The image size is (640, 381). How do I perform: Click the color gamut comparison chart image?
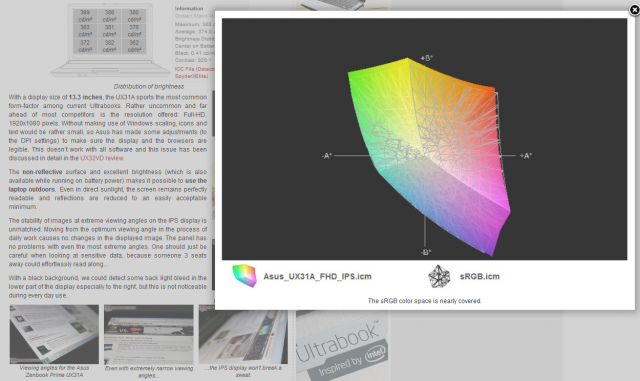[x=424, y=139]
